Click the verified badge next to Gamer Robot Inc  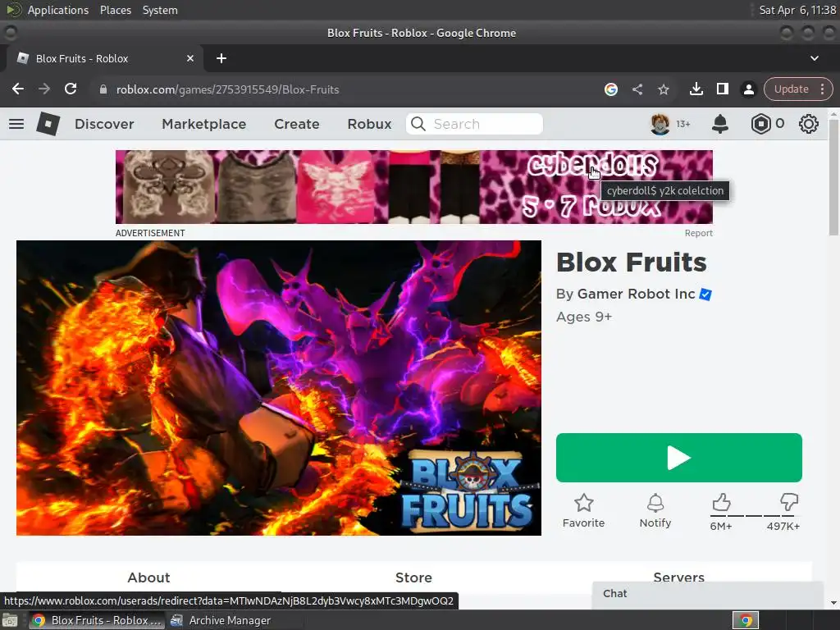click(x=705, y=294)
